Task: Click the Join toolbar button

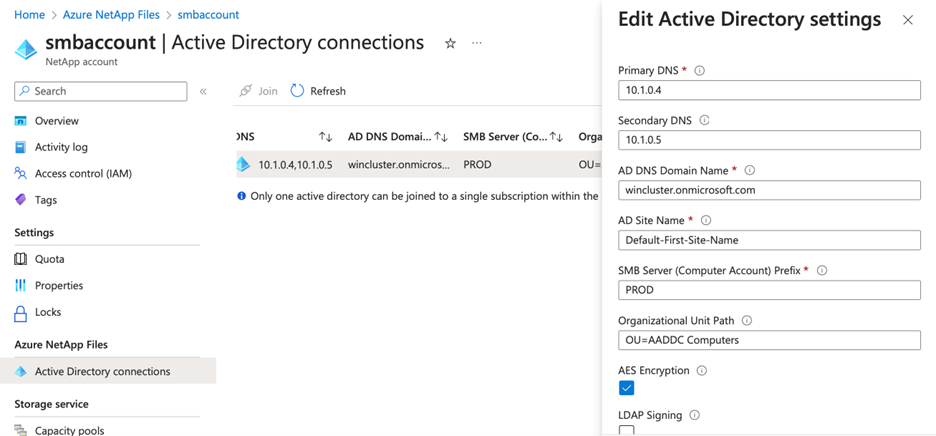Action: point(258,91)
